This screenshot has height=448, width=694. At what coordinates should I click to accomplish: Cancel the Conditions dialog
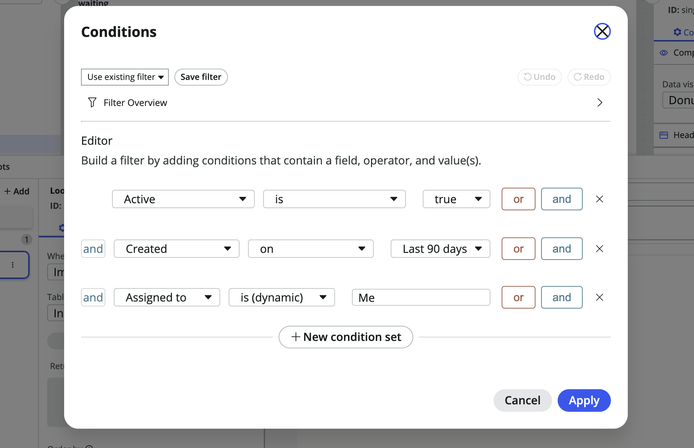pyautogui.click(x=522, y=401)
